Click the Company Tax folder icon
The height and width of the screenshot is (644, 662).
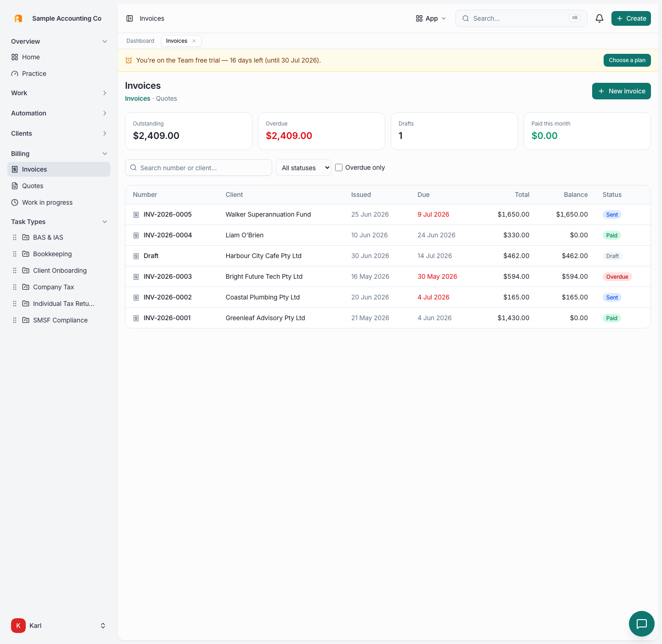click(26, 287)
